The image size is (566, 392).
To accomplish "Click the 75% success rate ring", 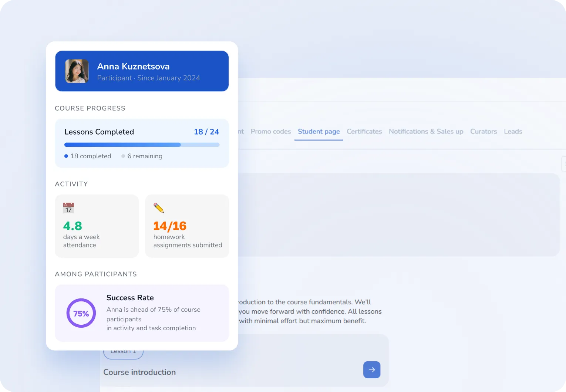I will 81,313.
